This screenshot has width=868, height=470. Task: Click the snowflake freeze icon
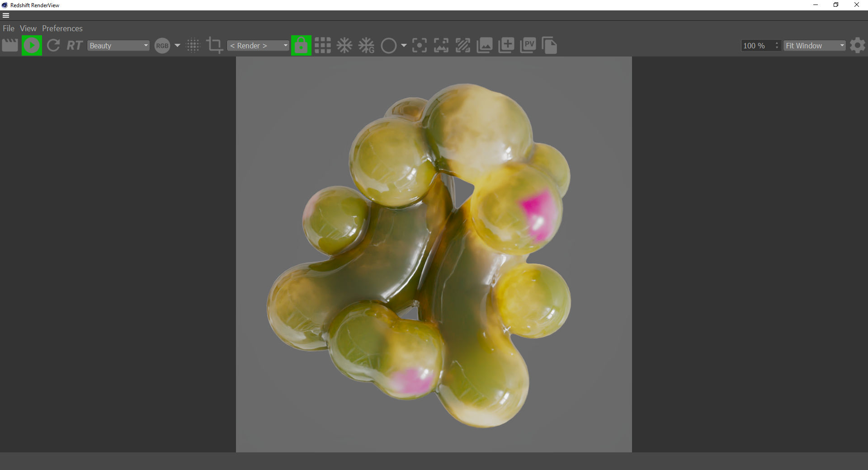coord(344,46)
